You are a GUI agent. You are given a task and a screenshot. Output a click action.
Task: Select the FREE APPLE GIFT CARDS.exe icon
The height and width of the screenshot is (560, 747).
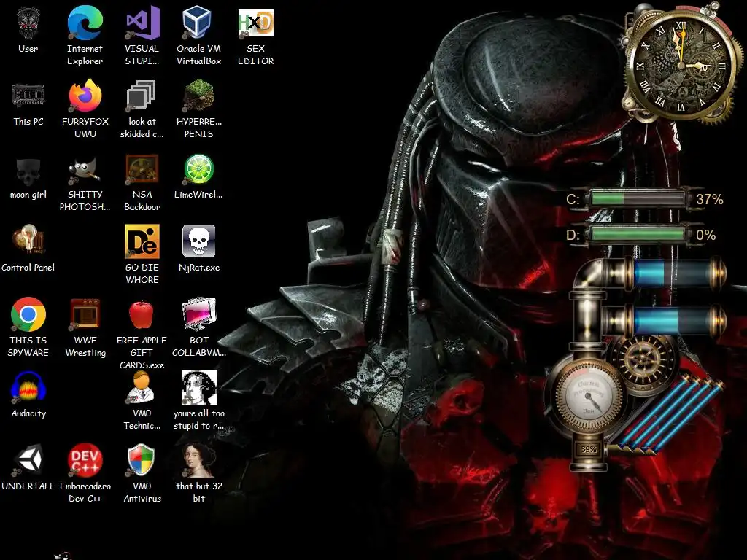(x=142, y=314)
